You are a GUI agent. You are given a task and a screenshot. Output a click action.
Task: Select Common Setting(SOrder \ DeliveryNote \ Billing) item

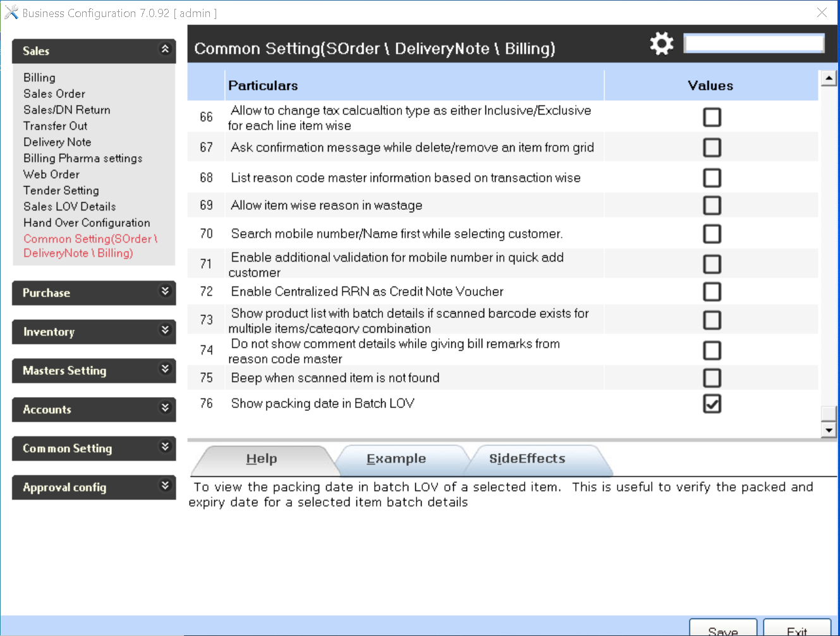(x=90, y=246)
